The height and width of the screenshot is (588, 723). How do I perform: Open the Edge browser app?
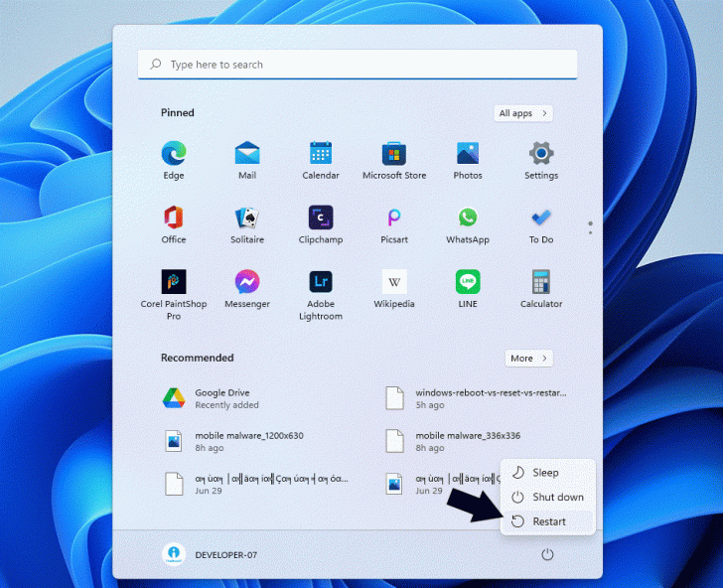pos(174,161)
